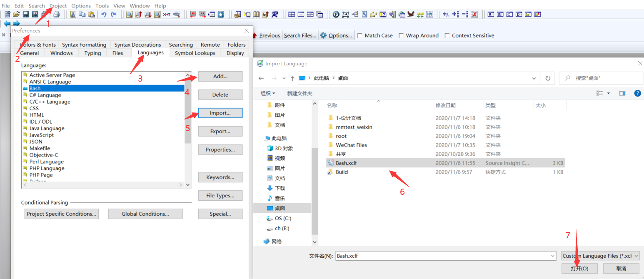The width and height of the screenshot is (644, 279).
Task: Click the Import... button
Action: (220, 113)
